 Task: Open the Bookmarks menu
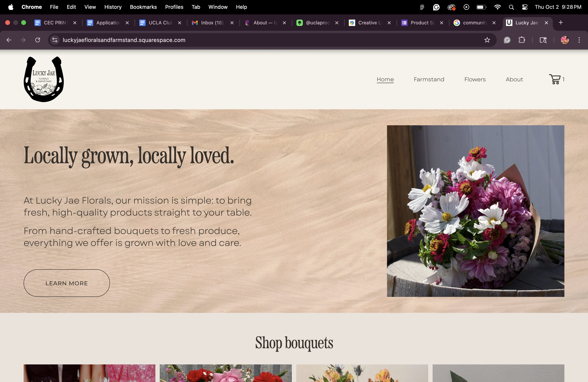143,7
